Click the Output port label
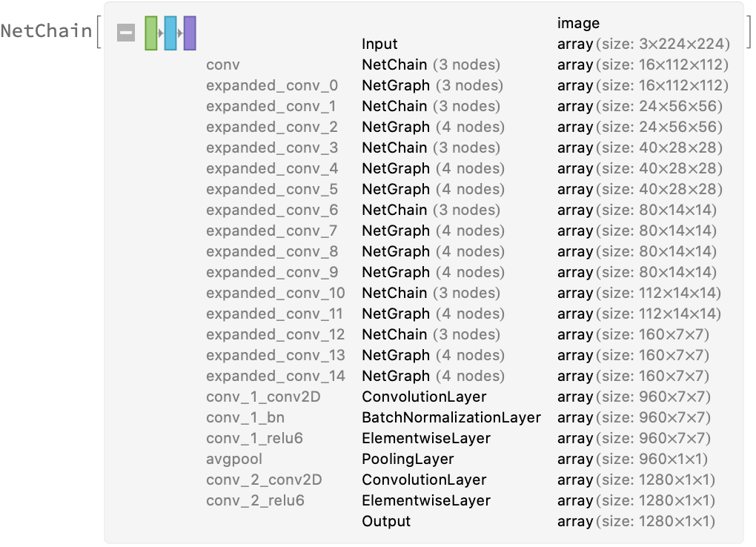756x547 pixels. 386,522
